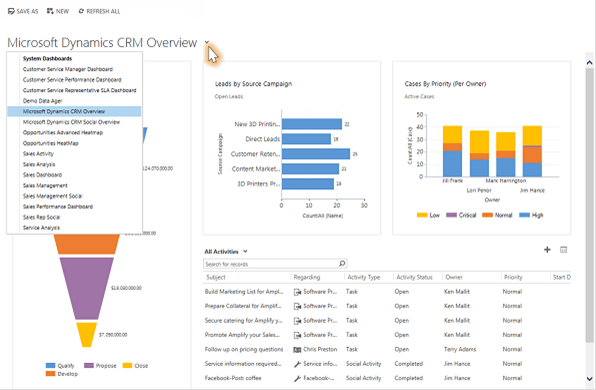Image resolution: width=596 pixels, height=390 pixels.
Task: Select Customer Service Representative SLA Dashboard
Action: pos(79,90)
